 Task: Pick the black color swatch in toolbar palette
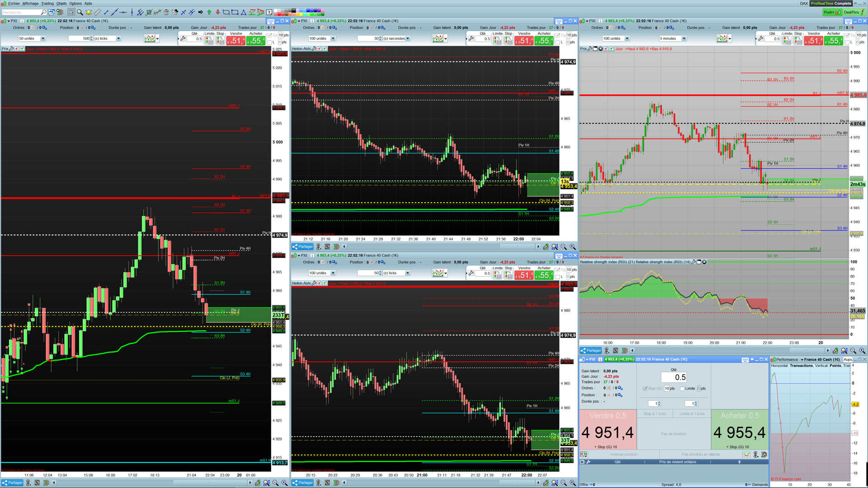tap(294, 10)
